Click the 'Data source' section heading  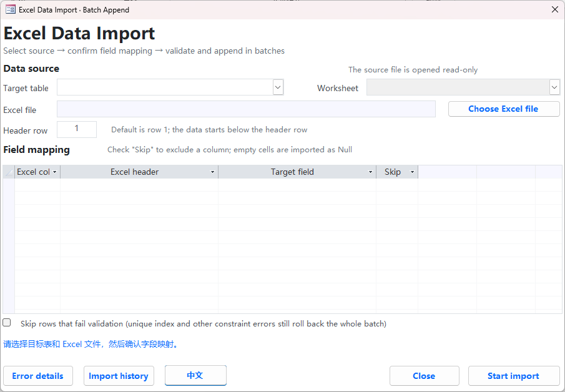point(31,69)
